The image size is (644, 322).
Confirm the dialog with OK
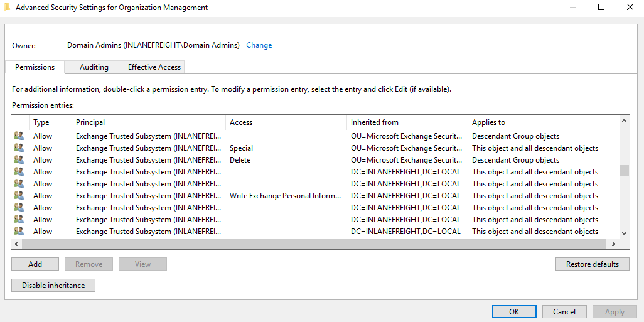(514, 312)
